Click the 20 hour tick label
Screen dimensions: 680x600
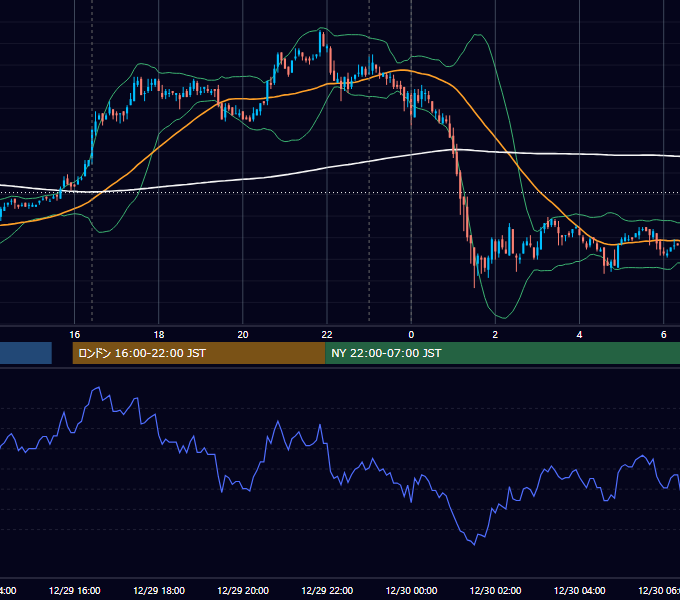(x=243, y=335)
